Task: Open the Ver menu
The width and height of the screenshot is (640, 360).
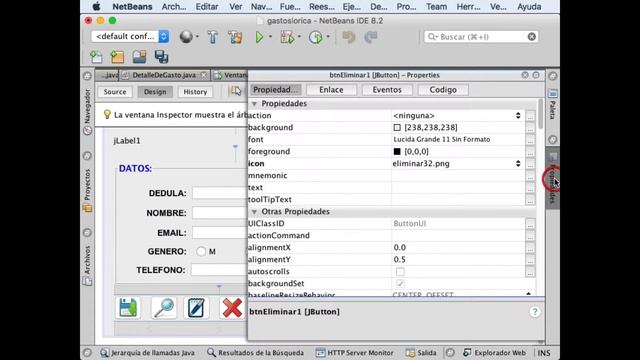Action: (236, 7)
